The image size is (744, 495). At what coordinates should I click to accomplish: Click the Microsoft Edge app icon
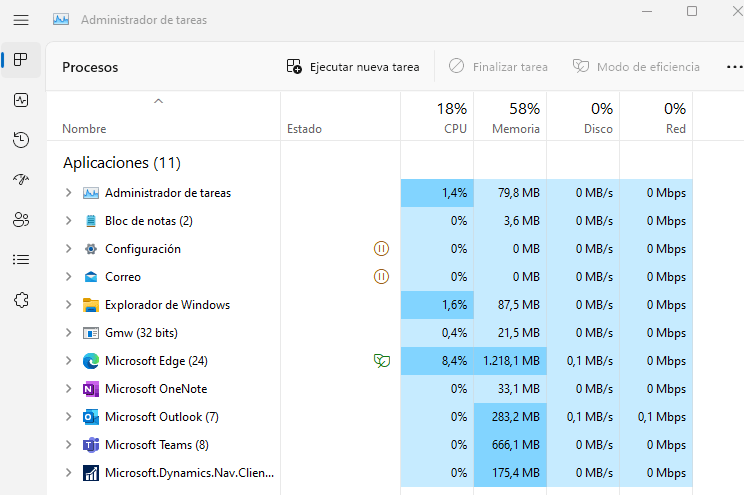pos(91,361)
